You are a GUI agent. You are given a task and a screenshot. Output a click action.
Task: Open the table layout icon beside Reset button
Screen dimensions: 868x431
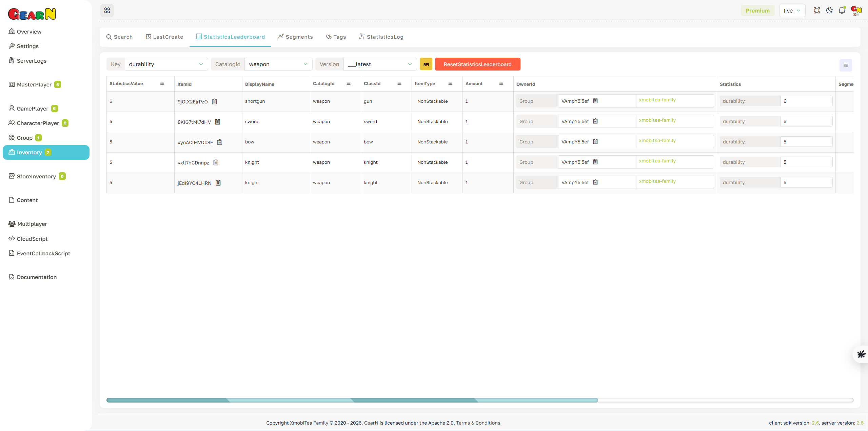click(x=846, y=65)
